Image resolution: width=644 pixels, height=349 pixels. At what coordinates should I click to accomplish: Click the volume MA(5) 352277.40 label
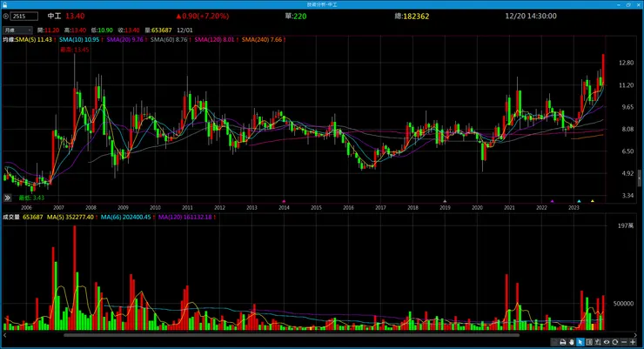click(x=70, y=217)
